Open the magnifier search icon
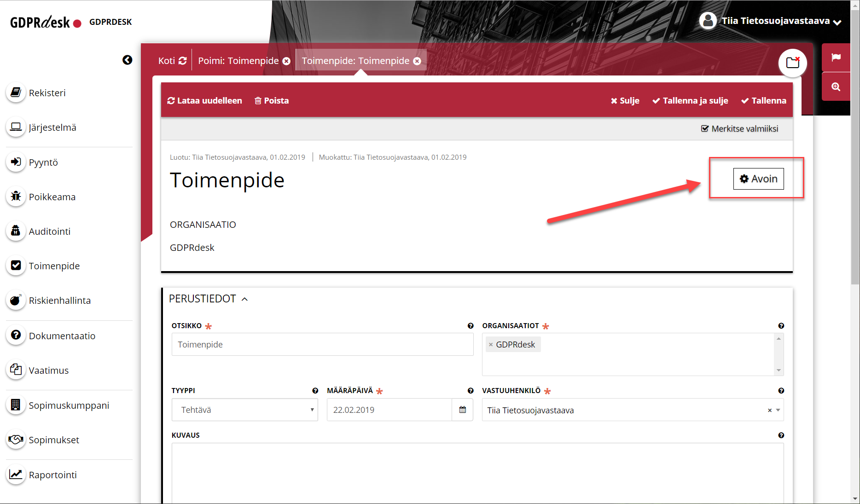860x504 pixels. 836,87
